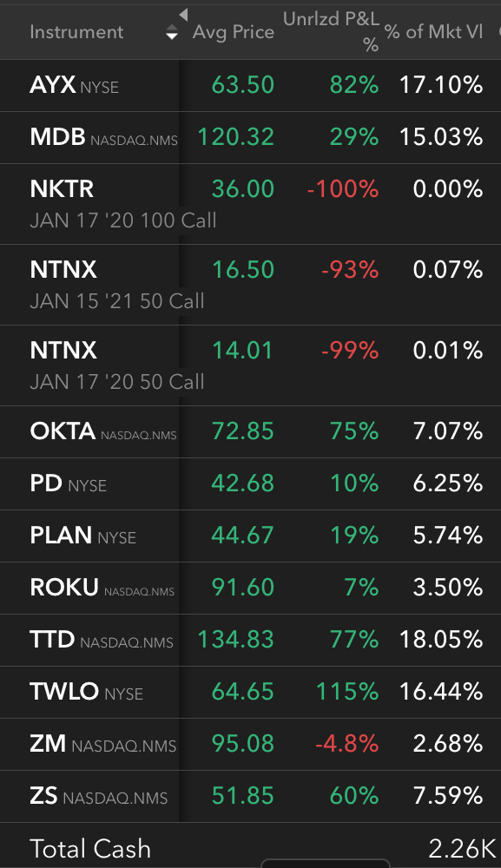This screenshot has height=868, width=501.
Task: Open the OKTA position row
Action: pos(250,431)
